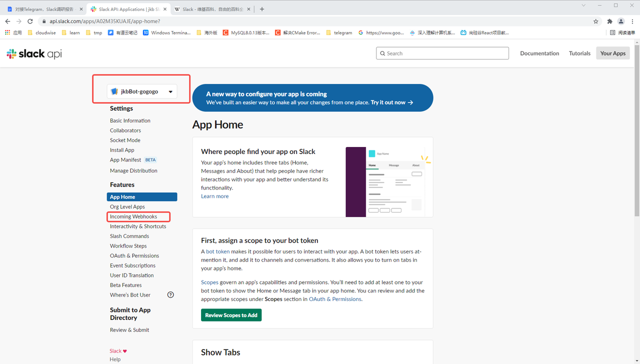
Task: Click the Your Apps button
Action: 613,53
